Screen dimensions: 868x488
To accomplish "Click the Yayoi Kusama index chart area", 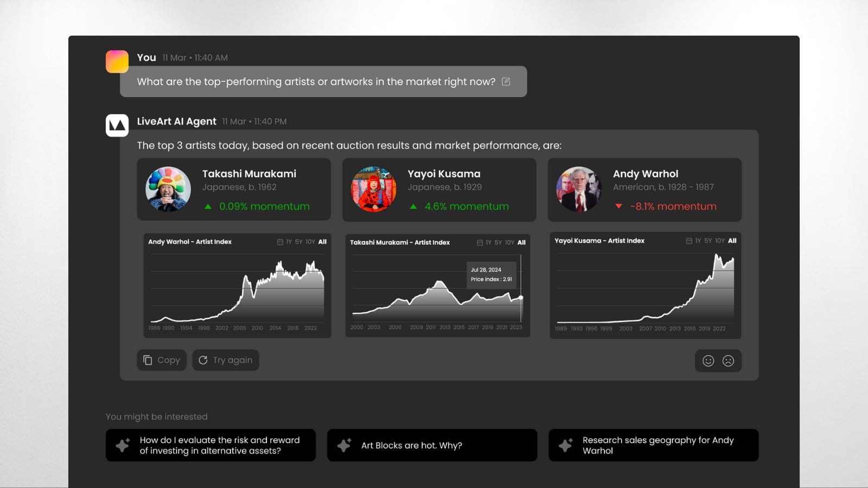I will click(645, 287).
